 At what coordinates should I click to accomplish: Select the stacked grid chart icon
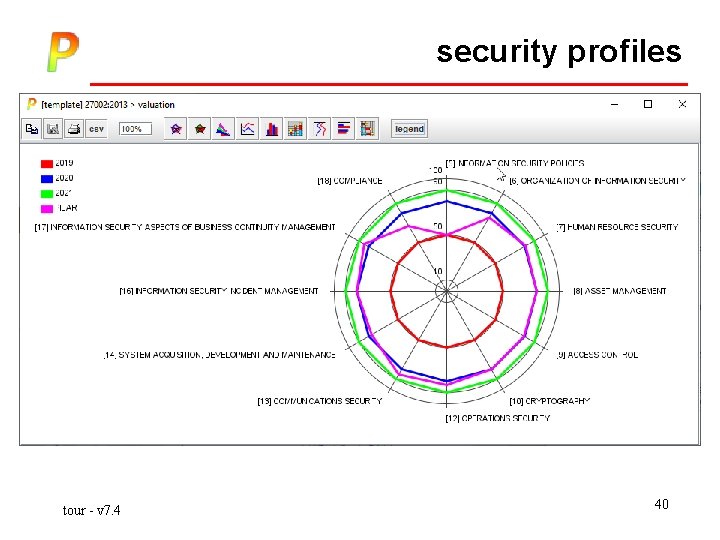(295, 129)
